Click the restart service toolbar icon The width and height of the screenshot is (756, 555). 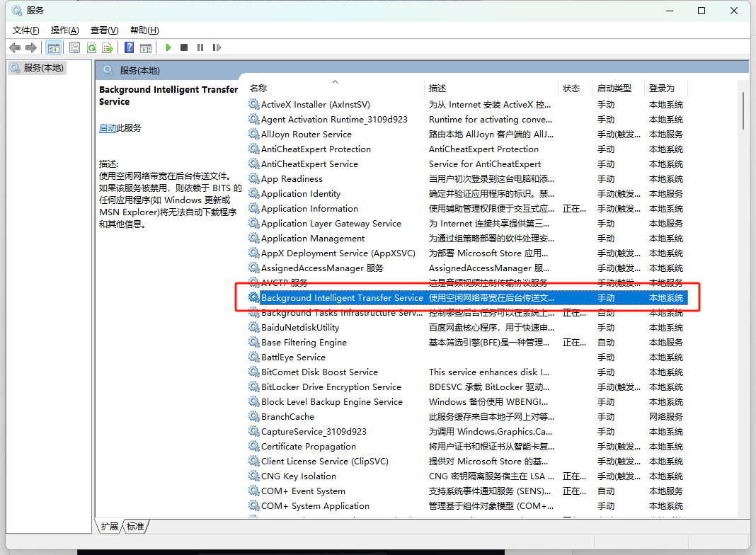pos(217,47)
